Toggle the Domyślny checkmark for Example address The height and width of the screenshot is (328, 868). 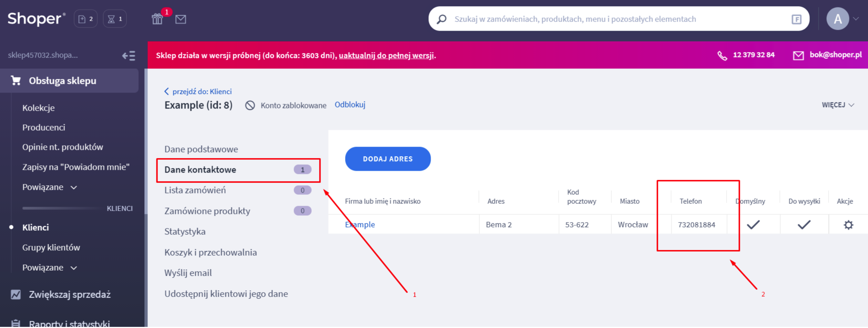point(753,225)
